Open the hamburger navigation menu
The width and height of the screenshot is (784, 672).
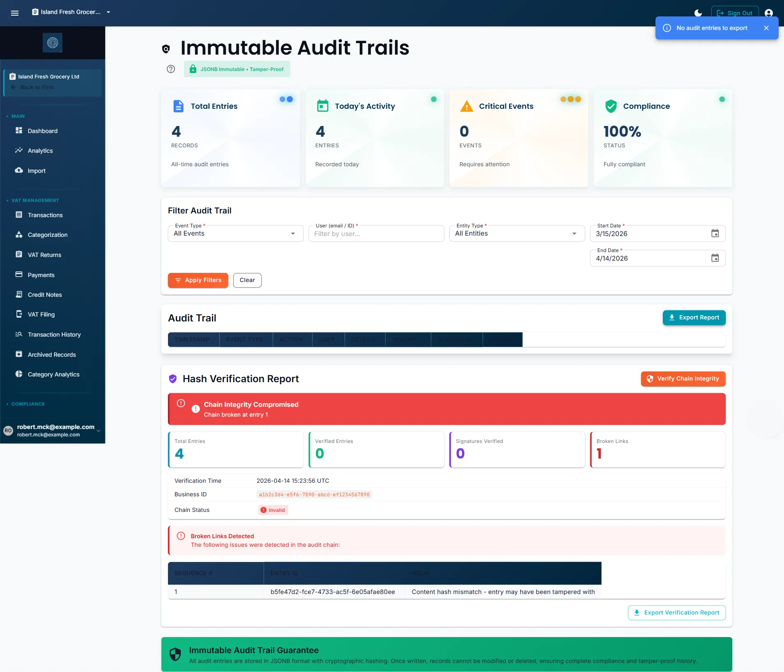pyautogui.click(x=15, y=13)
